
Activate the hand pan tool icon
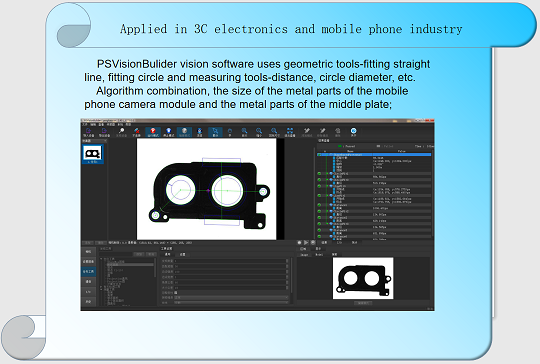click(x=230, y=131)
